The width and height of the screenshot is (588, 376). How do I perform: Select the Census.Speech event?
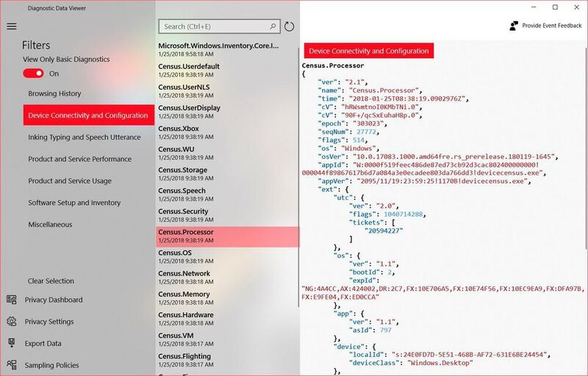[x=227, y=195]
